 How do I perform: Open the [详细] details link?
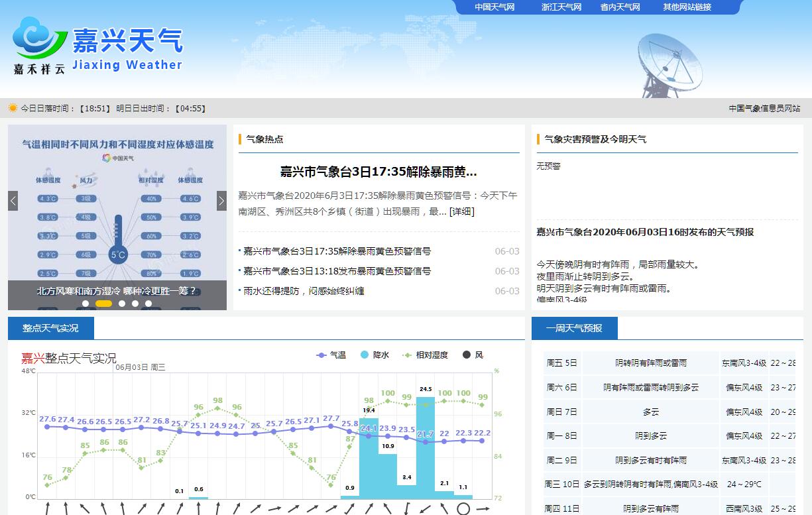pyautogui.click(x=462, y=211)
